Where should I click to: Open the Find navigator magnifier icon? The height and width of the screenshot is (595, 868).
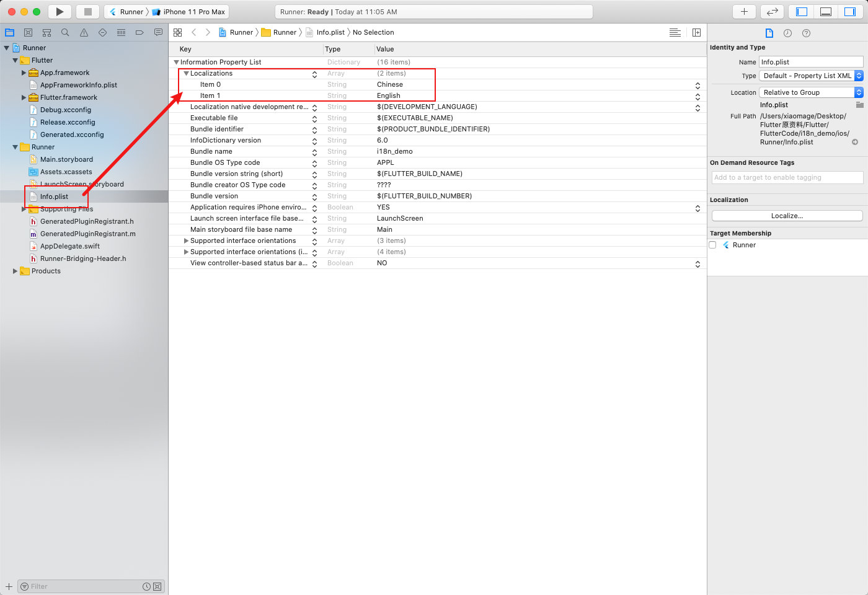pos(65,32)
